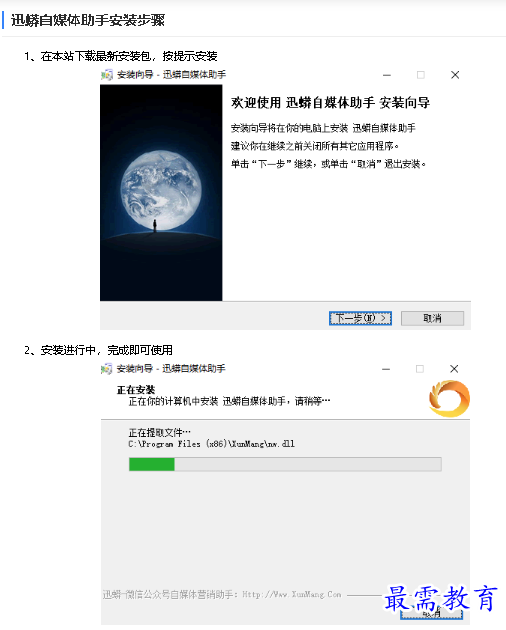
Task: Click the Http://Www.XunMang.Com link text
Action: coord(291,594)
